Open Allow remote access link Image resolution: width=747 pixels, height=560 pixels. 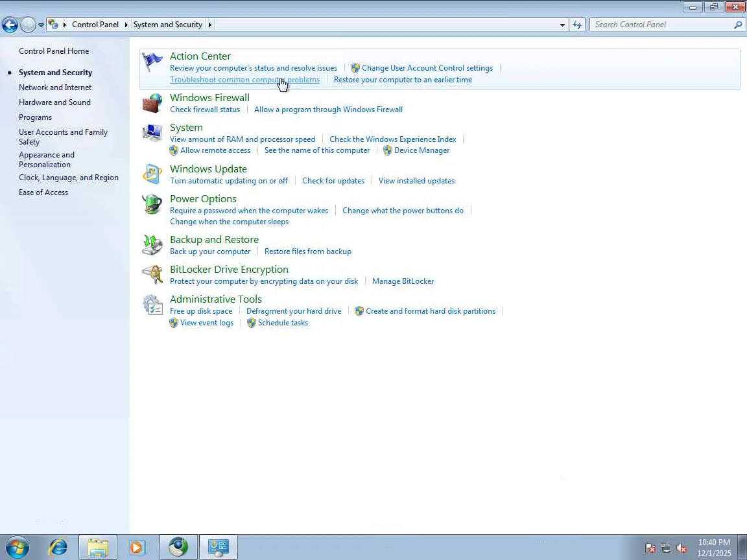[215, 150]
